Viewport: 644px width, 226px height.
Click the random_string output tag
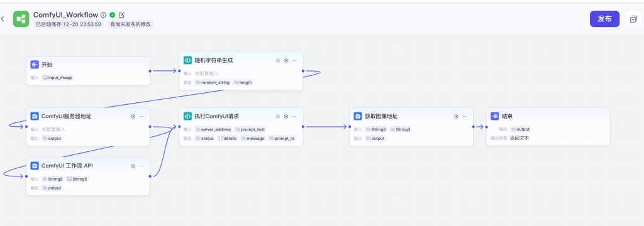[213, 82]
